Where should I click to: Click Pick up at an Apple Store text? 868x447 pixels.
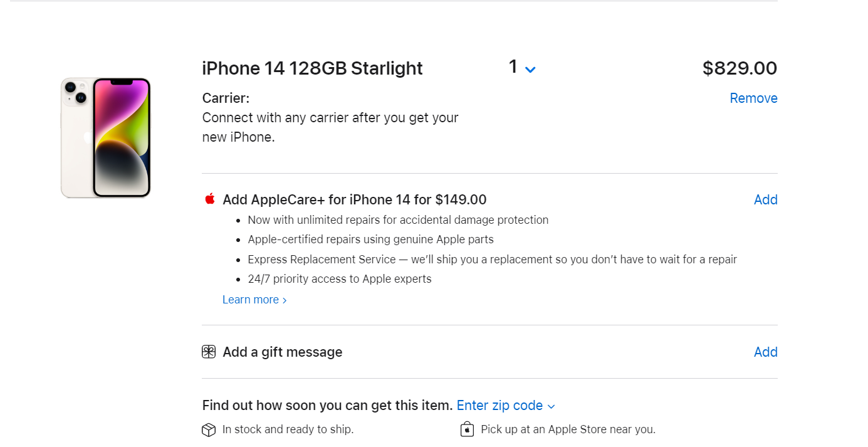click(x=568, y=429)
